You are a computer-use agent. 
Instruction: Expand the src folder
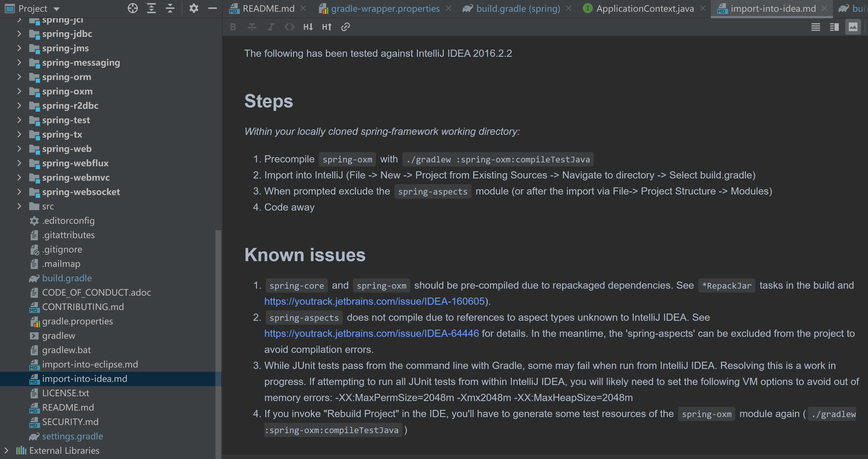tap(19, 206)
